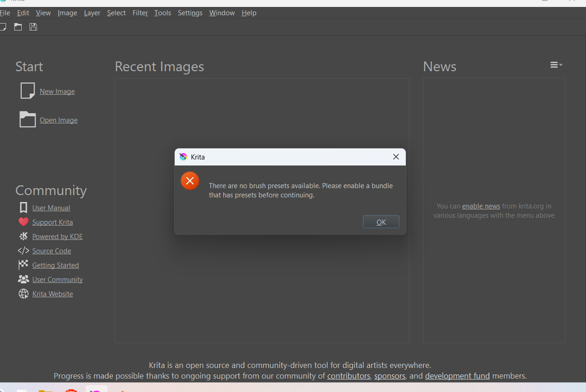Open the Filter menu
The height and width of the screenshot is (392, 586).
tap(140, 13)
